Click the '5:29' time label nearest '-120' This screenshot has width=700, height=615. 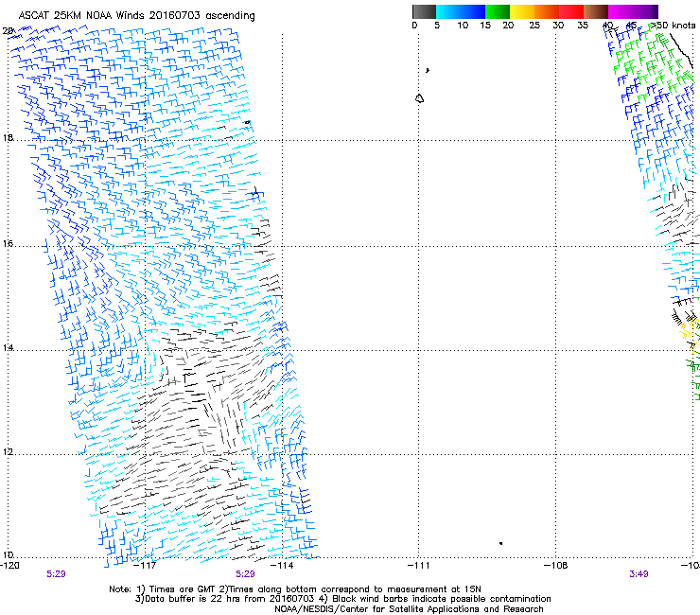pyautogui.click(x=56, y=574)
